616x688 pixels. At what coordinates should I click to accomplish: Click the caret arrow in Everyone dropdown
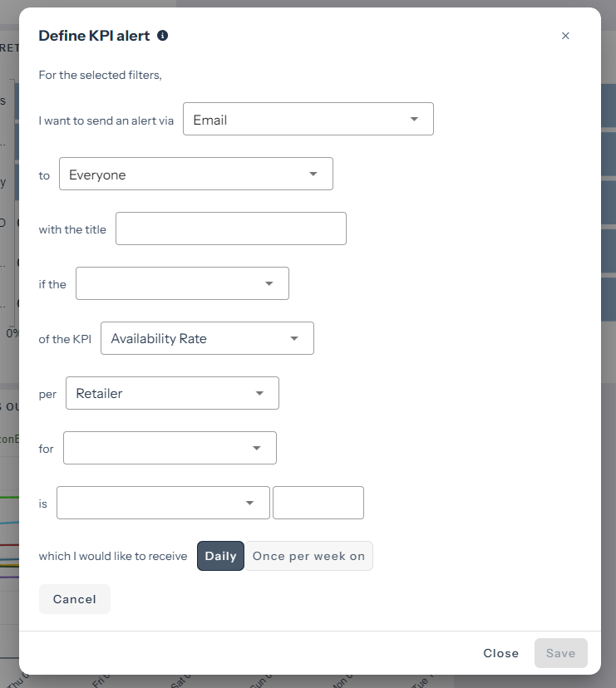pos(313,174)
